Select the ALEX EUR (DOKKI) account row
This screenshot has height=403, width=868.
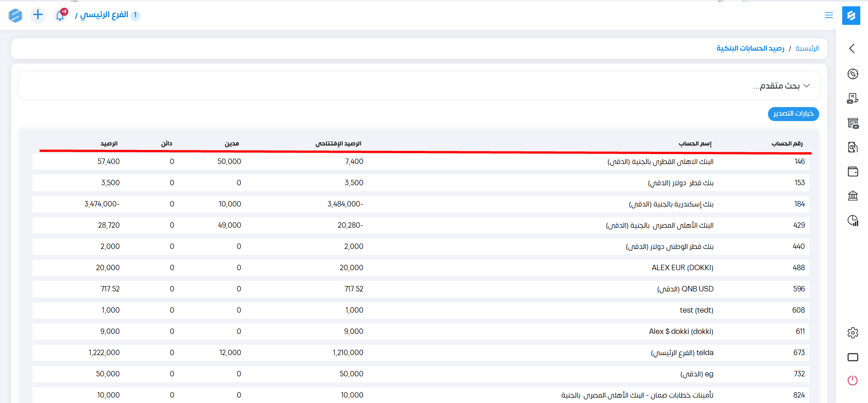[x=682, y=267]
